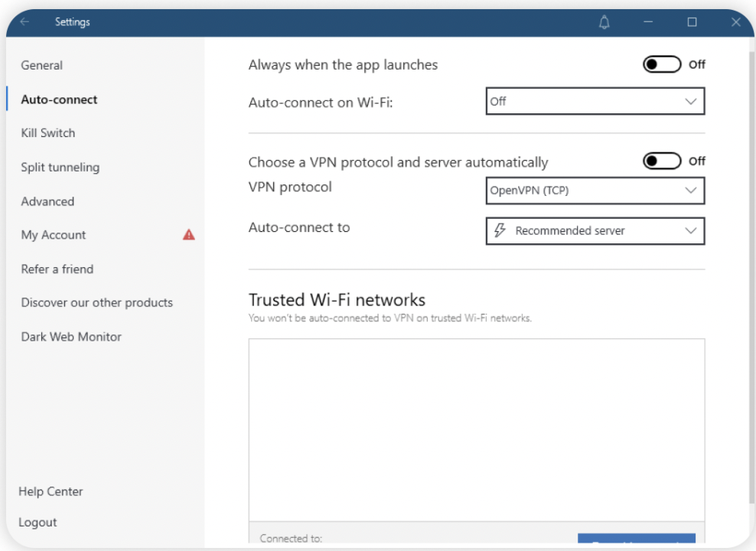Click Refer a friend option
Image resolution: width=756 pixels, height=551 pixels.
point(57,269)
